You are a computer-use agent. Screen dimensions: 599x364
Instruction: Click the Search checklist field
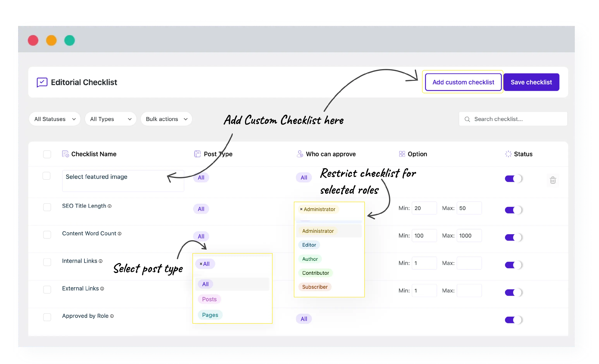513,119
